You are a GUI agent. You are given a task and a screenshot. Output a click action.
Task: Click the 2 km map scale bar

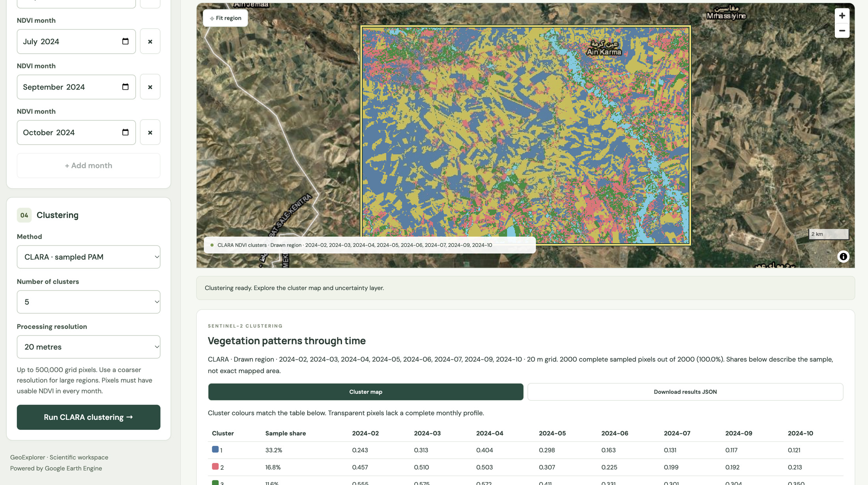click(x=829, y=234)
